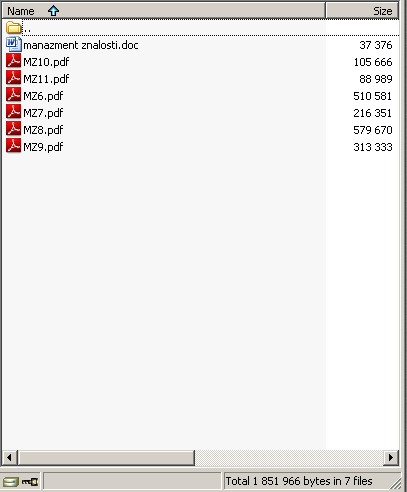Click the PDF icon next to MZ11.pdf
The image size is (407, 492).
click(x=14, y=78)
